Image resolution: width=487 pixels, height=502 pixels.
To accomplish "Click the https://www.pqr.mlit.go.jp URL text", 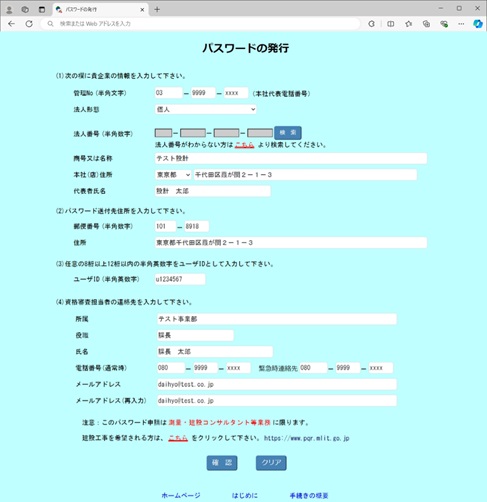I will [x=307, y=438].
